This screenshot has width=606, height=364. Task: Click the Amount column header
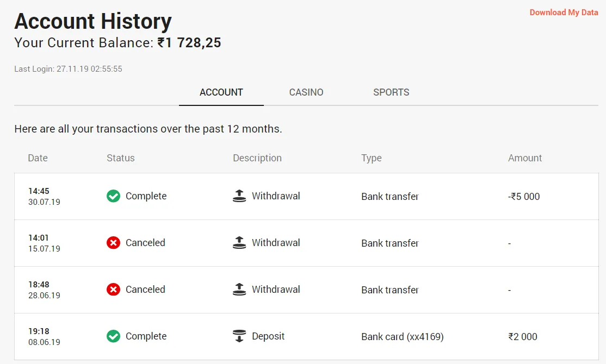[525, 158]
